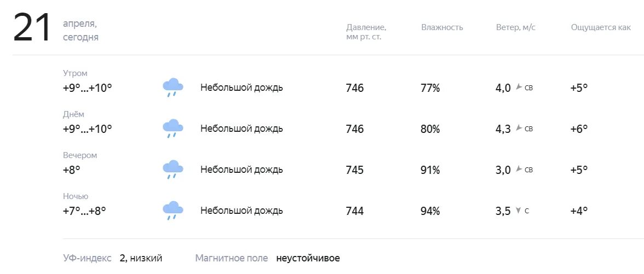Click the night light rain cloud icon
The height and width of the screenshot is (274, 644).
click(x=173, y=211)
